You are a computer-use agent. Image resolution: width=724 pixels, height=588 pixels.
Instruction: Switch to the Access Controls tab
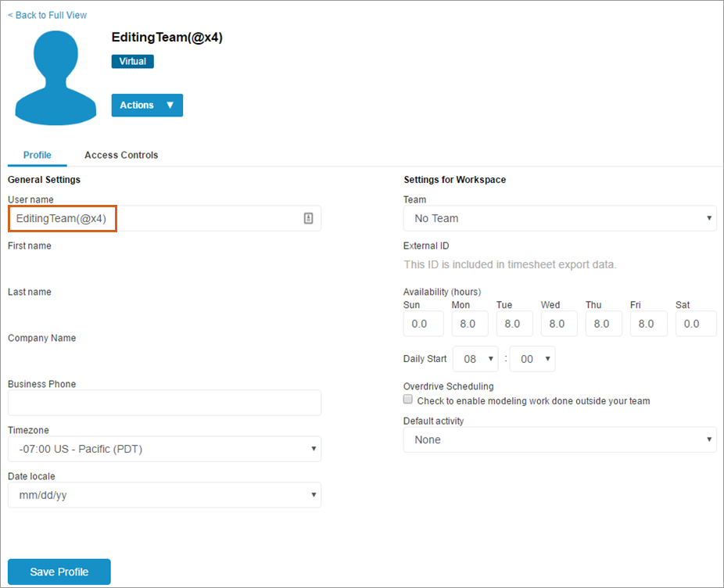[x=121, y=155]
